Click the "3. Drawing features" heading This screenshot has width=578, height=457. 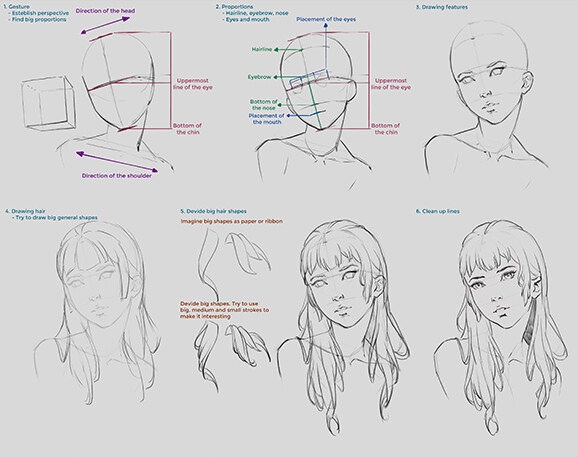click(x=442, y=7)
